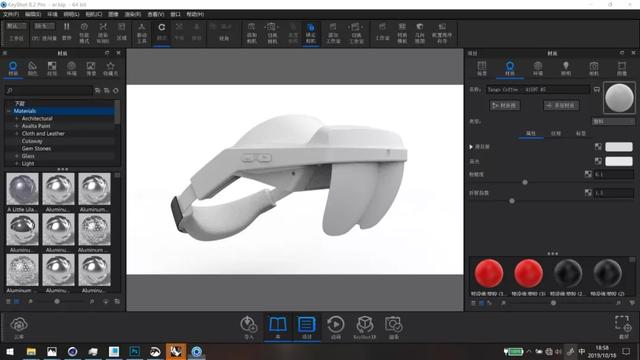Toggle the Region render tool
Viewport: 640px width, 360px height.
point(122,32)
